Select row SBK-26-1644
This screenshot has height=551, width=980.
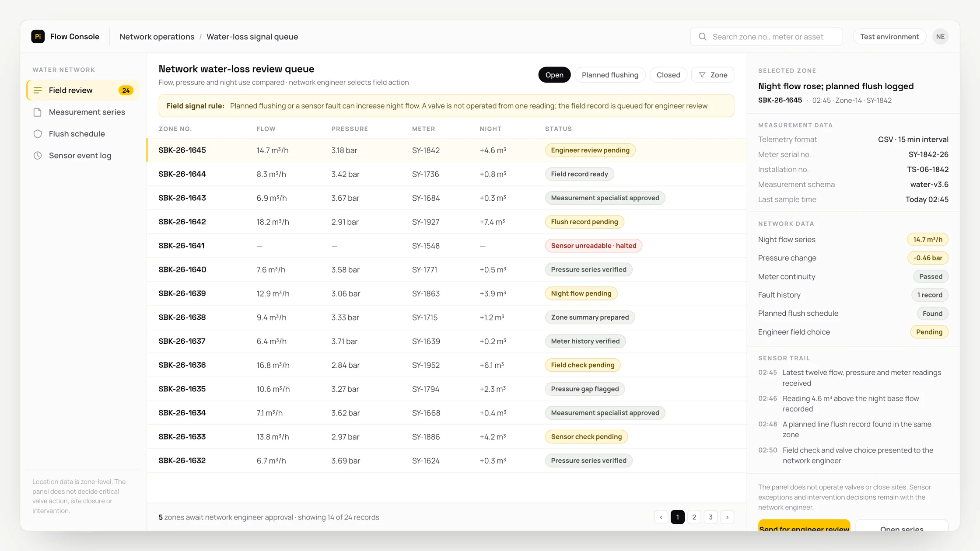pyautogui.click(x=446, y=174)
